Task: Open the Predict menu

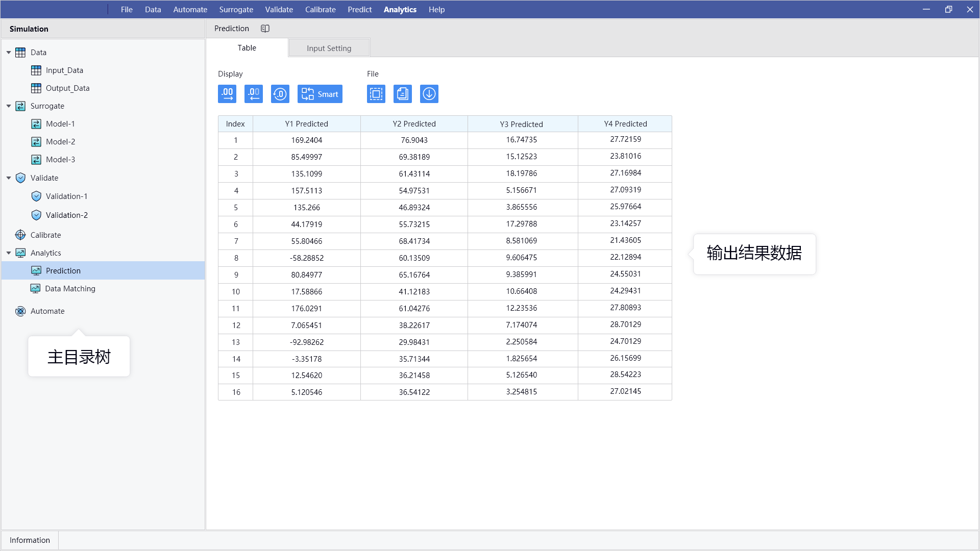Action: point(360,10)
